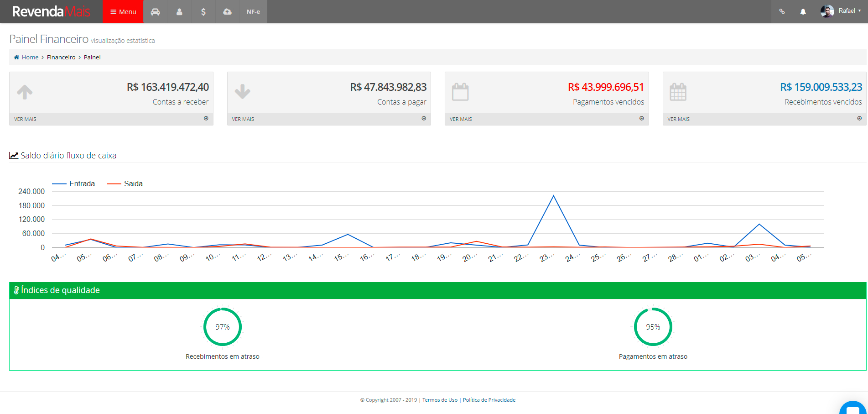868x414 pixels.
Task: Click the Financeiro breadcrumb link
Action: (61, 57)
